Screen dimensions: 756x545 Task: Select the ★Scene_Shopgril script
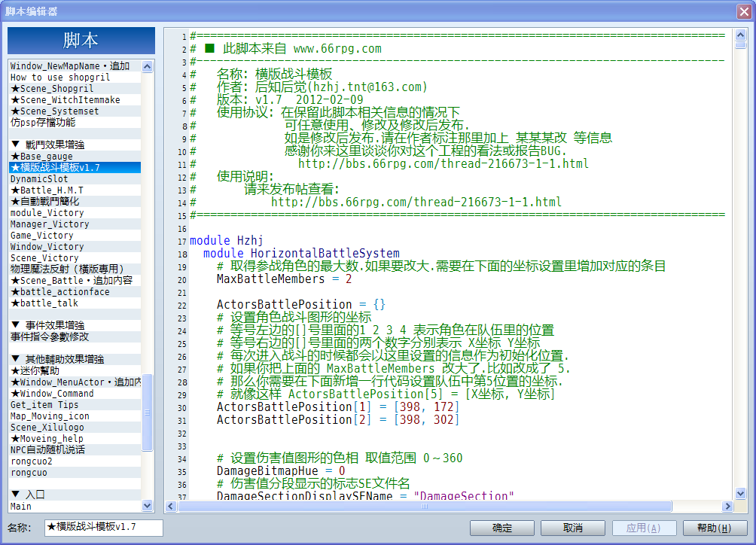[x=75, y=89]
